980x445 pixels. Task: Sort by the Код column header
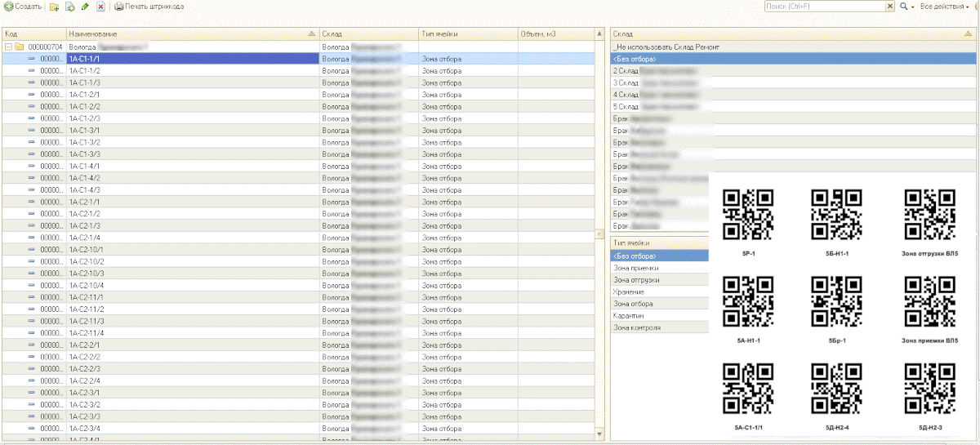click(33, 34)
